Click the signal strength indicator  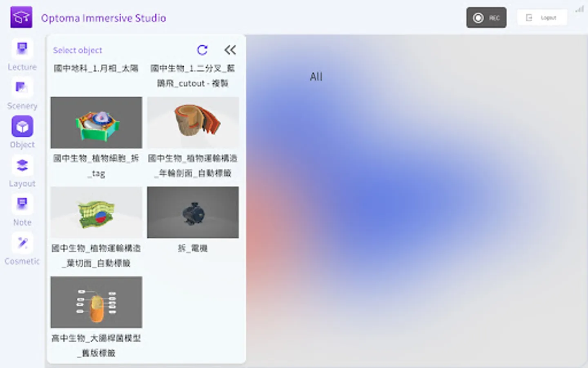579,9
